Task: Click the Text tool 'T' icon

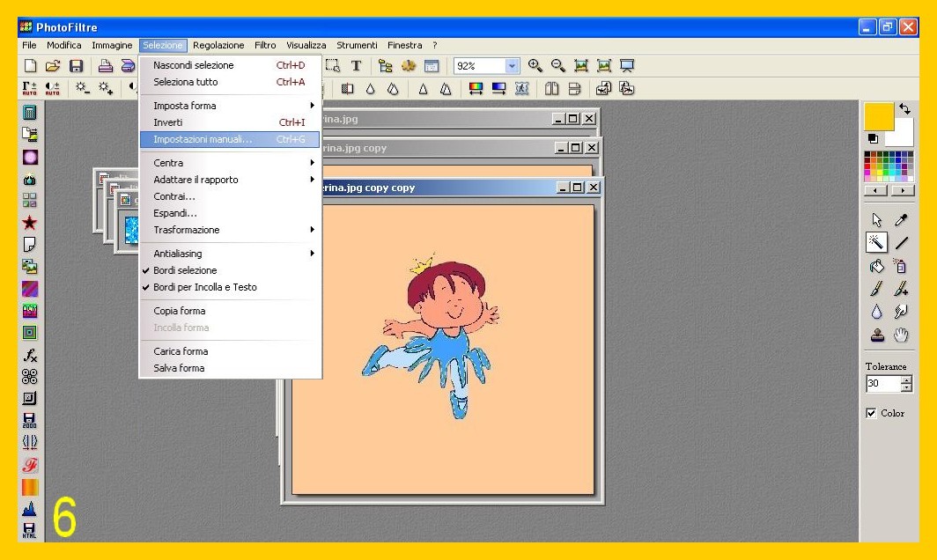Action: pos(356,65)
